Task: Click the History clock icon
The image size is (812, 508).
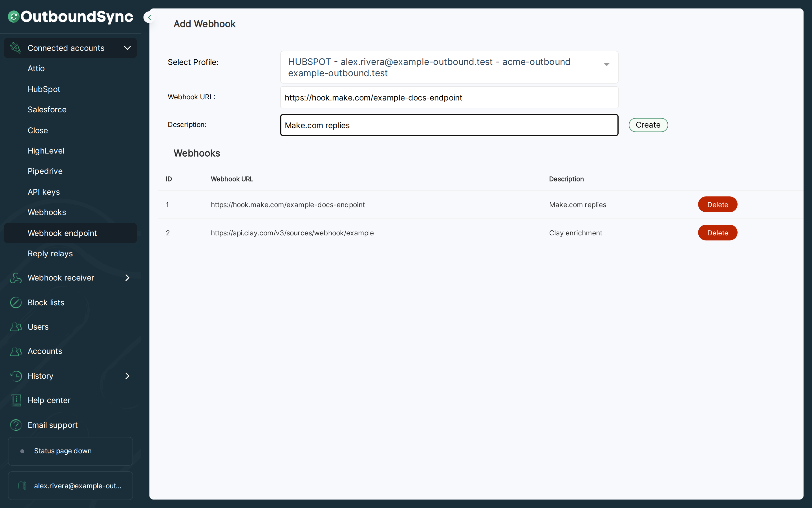Action: pyautogui.click(x=16, y=376)
